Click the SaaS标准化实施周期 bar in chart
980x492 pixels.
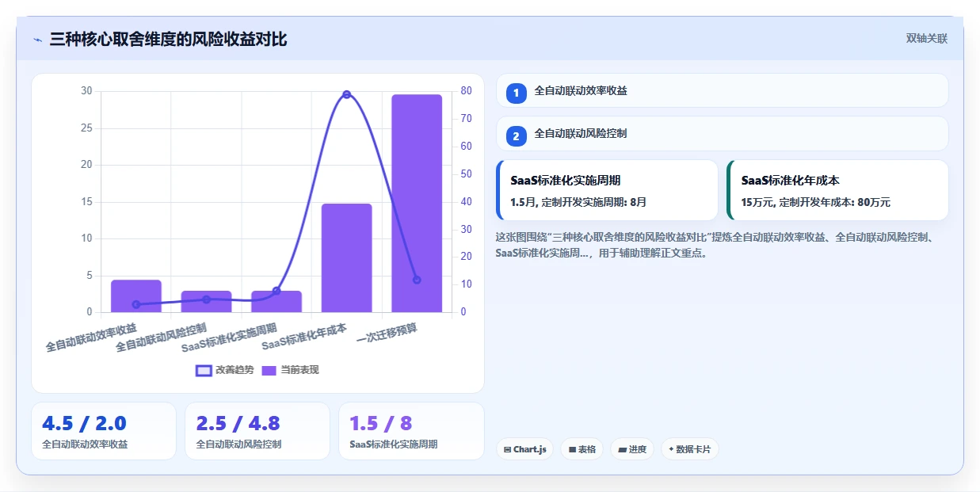(276, 302)
